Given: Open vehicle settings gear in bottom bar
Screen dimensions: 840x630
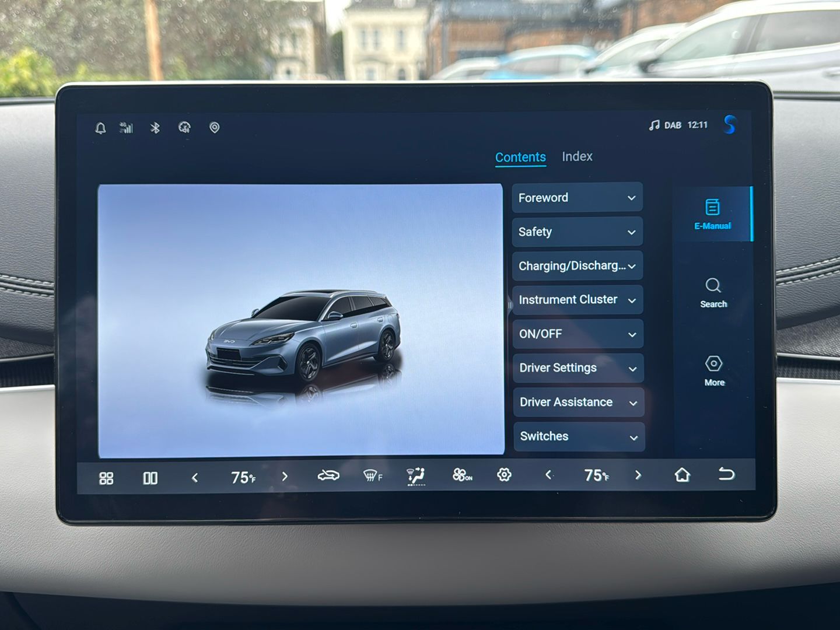Looking at the screenshot, I should (x=504, y=475).
